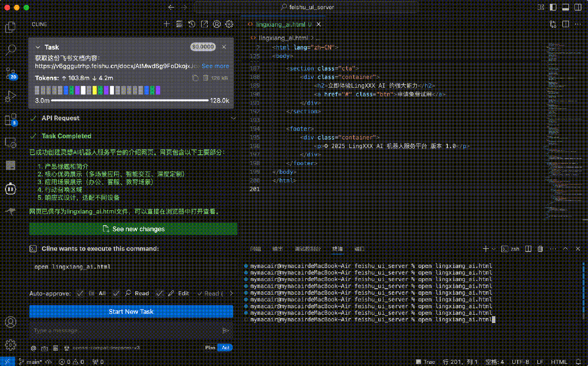Click the Cline robot icon in activity bar
Screen dimensions: 588x366
(10, 188)
